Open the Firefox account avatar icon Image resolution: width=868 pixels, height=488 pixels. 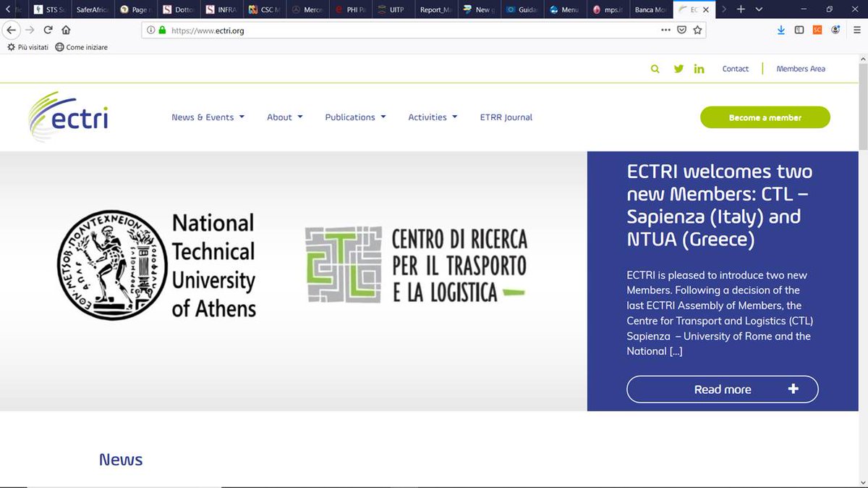(836, 30)
